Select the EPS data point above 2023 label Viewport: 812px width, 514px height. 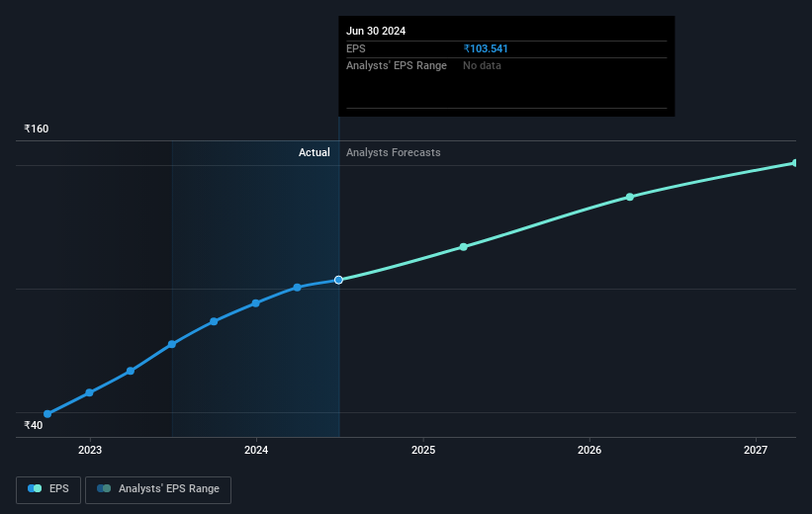tap(89, 392)
